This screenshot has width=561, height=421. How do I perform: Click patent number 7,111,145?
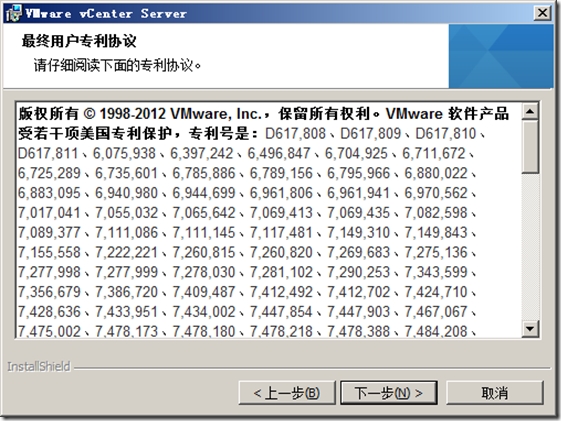[x=204, y=232]
